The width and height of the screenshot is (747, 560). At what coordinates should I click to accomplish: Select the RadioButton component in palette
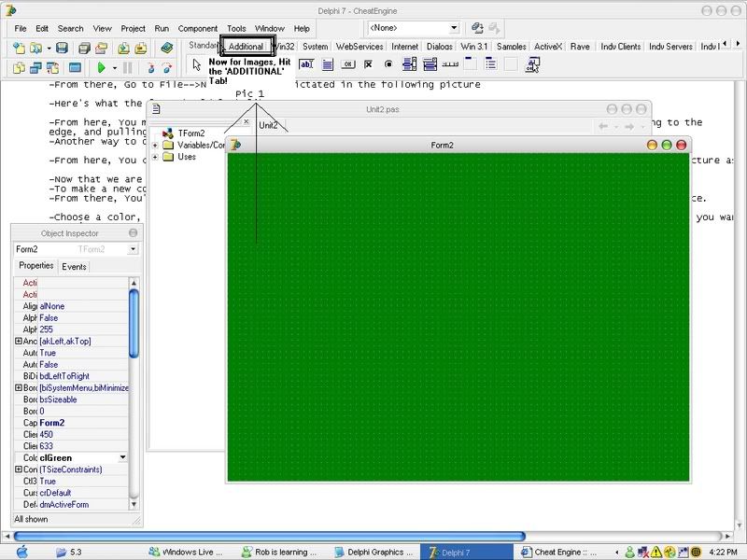click(x=388, y=64)
